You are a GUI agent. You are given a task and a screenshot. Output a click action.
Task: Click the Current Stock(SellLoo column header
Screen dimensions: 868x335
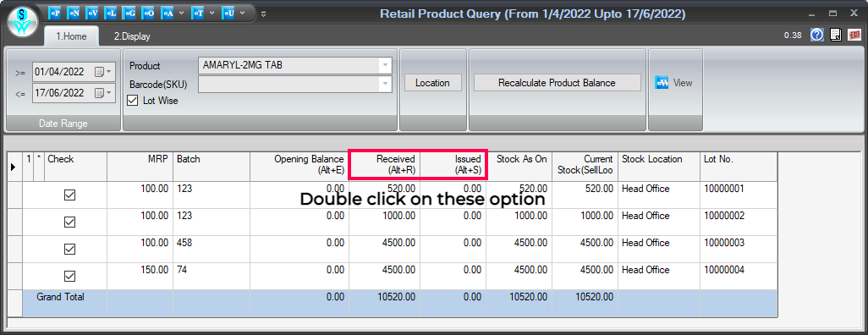(x=585, y=166)
